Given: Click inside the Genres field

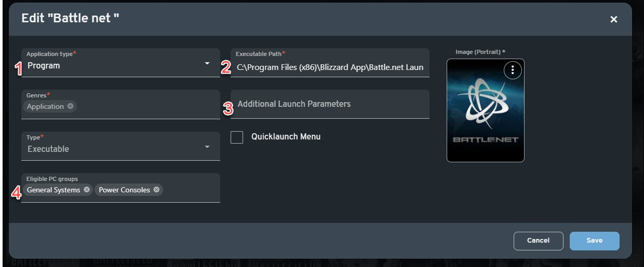Looking at the screenshot, I should (x=120, y=104).
